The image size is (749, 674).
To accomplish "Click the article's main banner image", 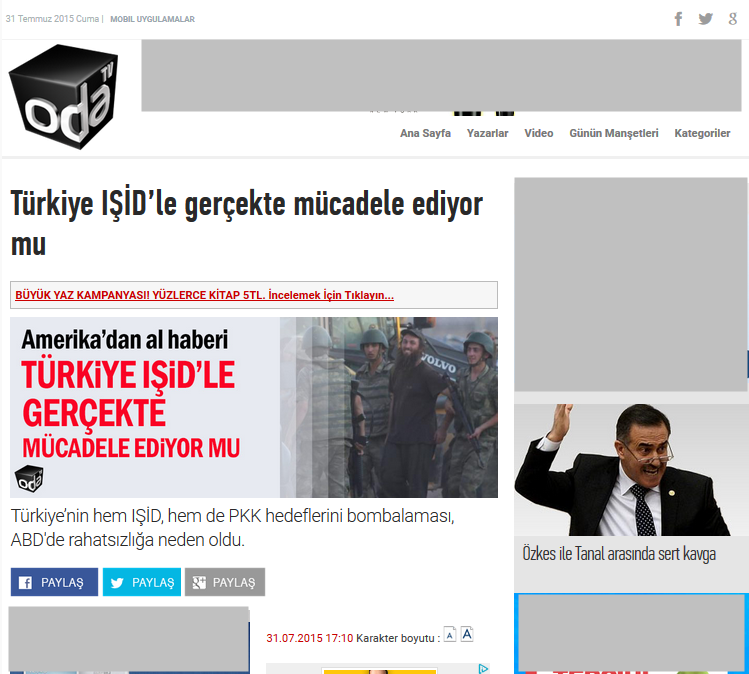I will tap(254, 407).
